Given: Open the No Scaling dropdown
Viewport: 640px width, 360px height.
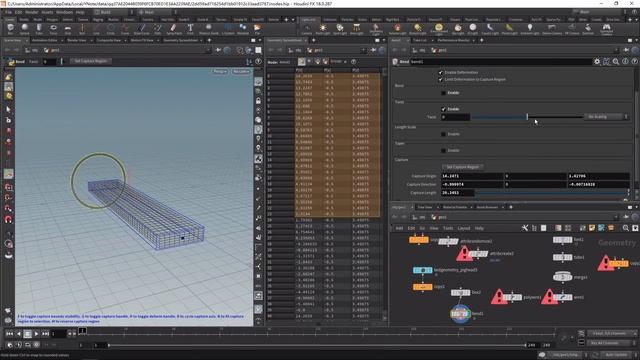Looking at the screenshot, I should (606, 117).
